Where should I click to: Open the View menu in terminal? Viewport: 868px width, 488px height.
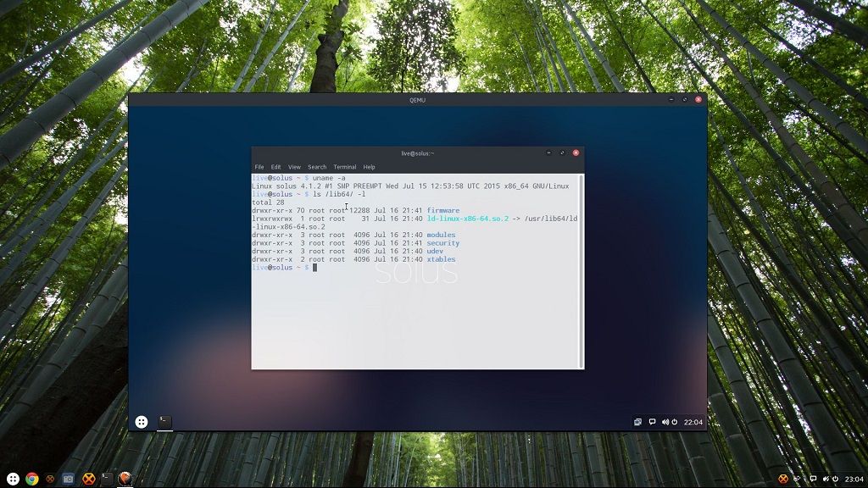(294, 167)
